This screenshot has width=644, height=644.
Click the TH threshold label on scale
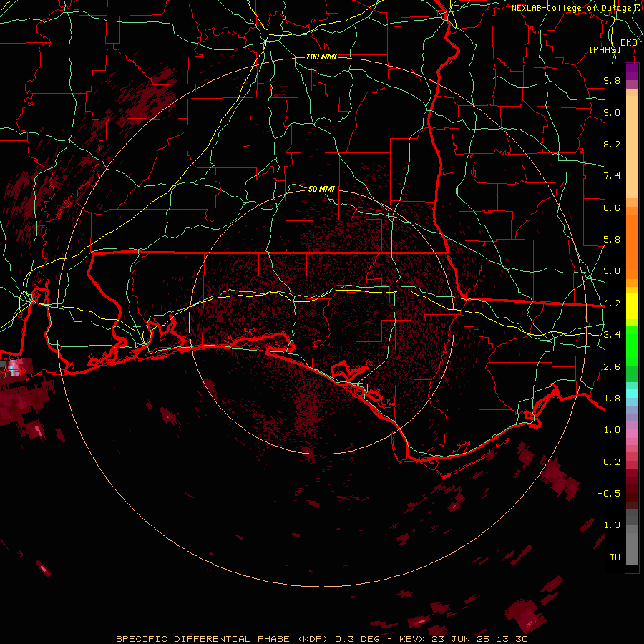(615, 557)
